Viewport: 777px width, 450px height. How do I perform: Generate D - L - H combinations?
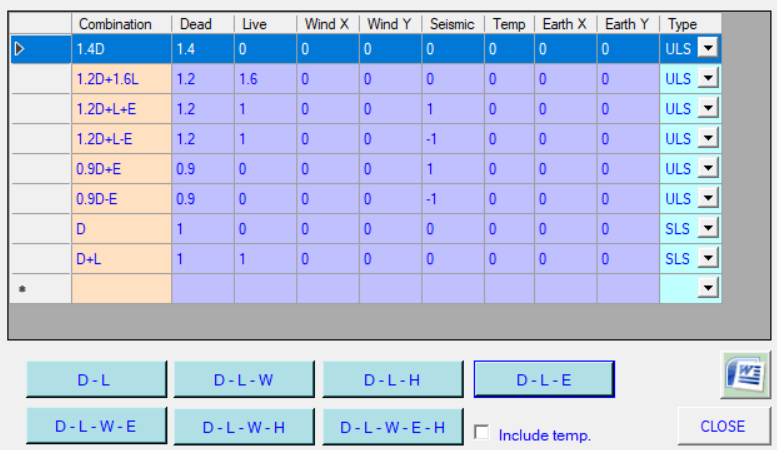392,380
